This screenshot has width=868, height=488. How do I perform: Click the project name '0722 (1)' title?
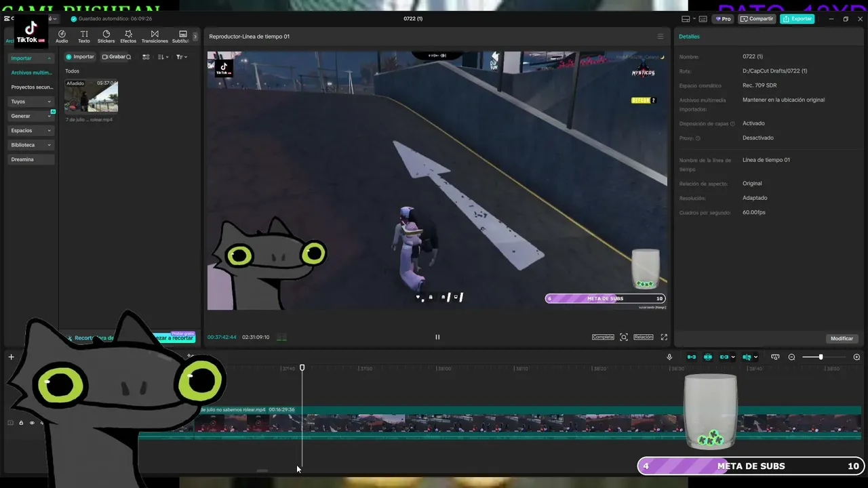413,19
